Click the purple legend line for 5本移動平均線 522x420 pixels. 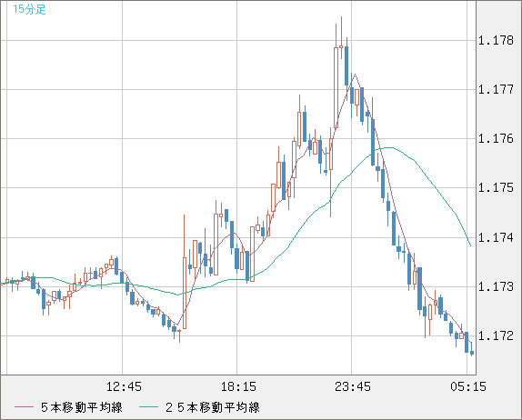coord(24,407)
